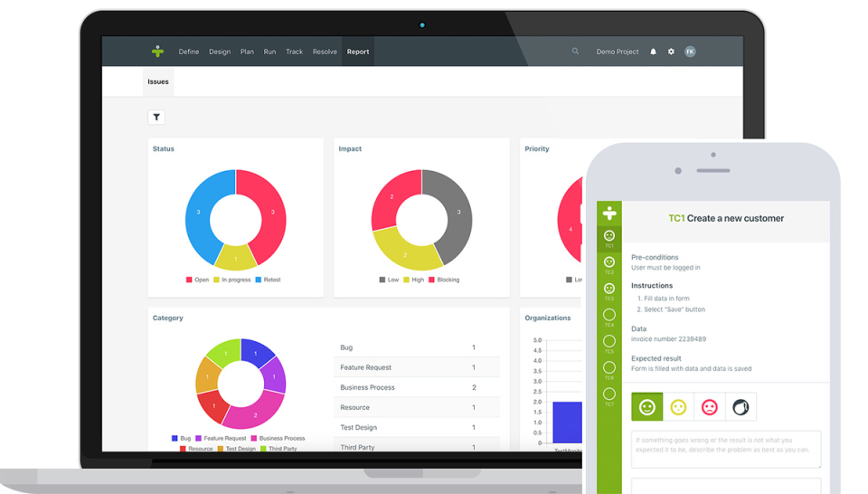Toggle Bug legend in Category chart
The width and height of the screenshot is (868, 494).
[x=182, y=438]
